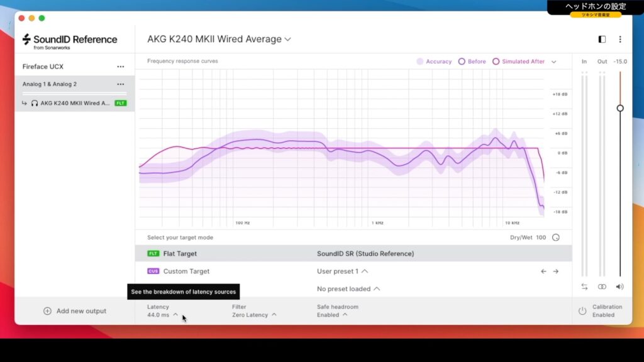This screenshot has width=644, height=362.
Task: Click the 10 kHz axis label
Action: [512, 223]
